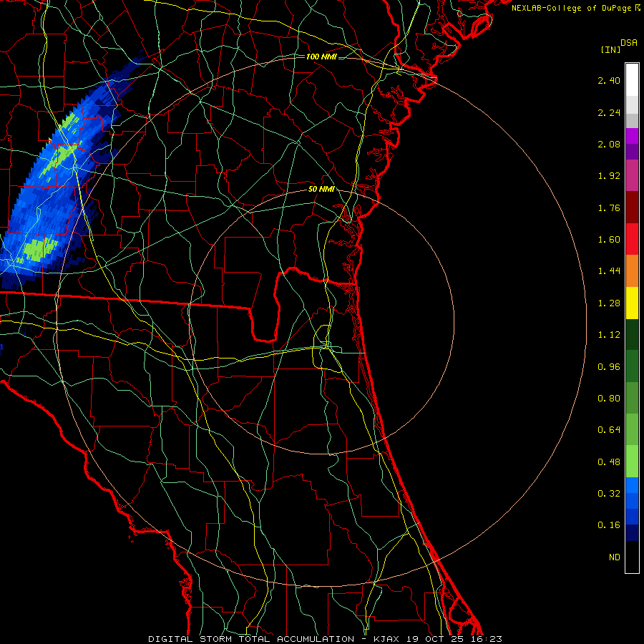
Task: Select the 2.24 legend value
Action: click(609, 112)
